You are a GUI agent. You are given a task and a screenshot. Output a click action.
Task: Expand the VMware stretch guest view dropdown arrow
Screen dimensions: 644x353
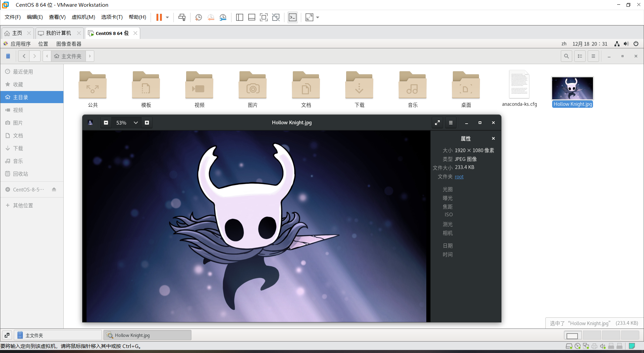tap(318, 17)
